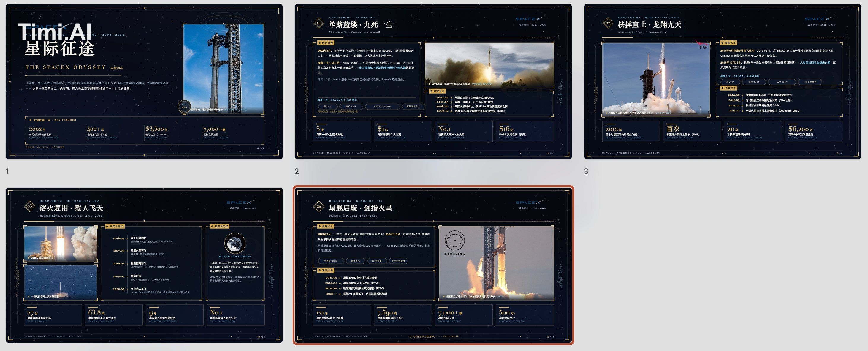Click the 9年 stat card on slide 4
The width and height of the screenshot is (868, 351).
coord(175,314)
